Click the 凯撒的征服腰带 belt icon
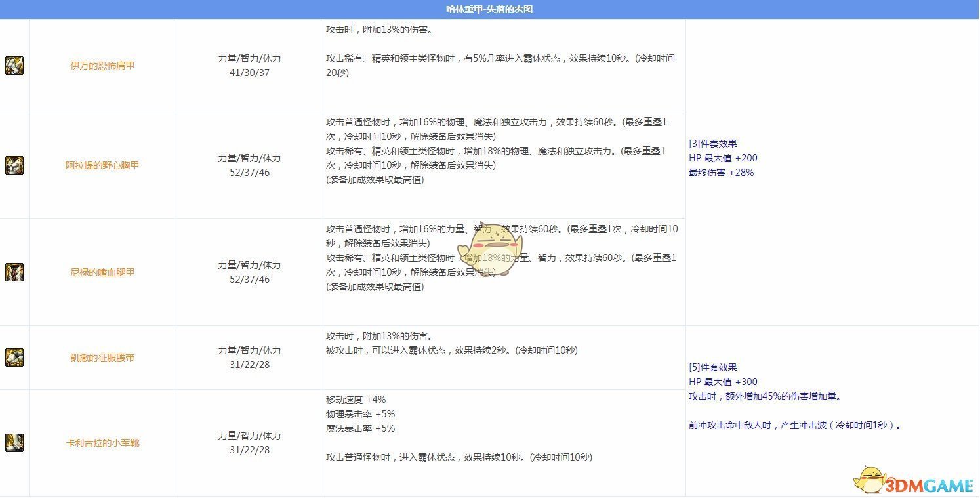980x498 pixels. click(14, 358)
